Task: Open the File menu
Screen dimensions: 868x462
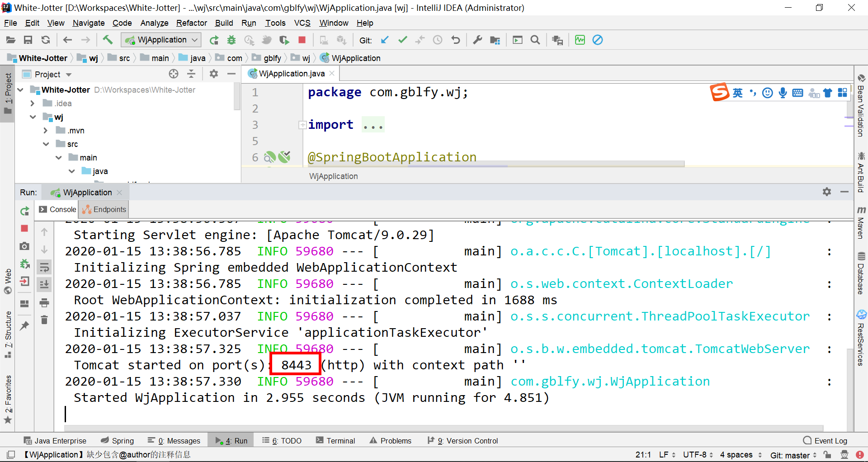Action: pyautogui.click(x=10, y=23)
